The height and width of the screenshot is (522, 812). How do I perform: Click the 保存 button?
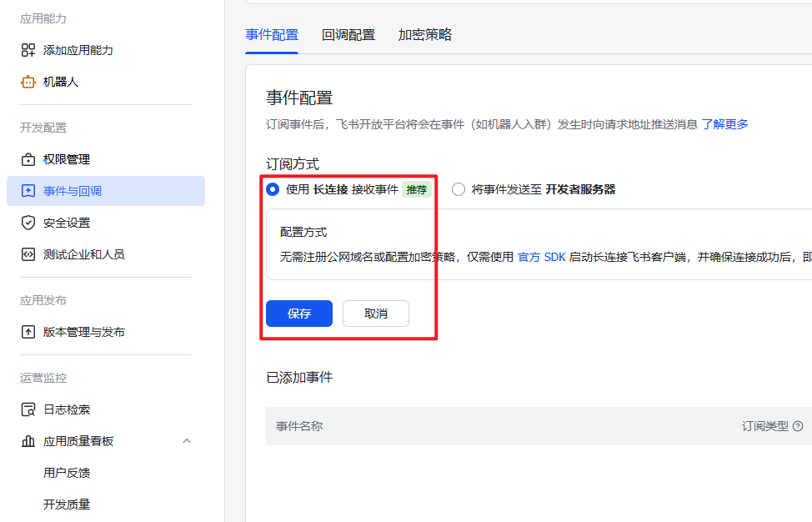[298, 314]
